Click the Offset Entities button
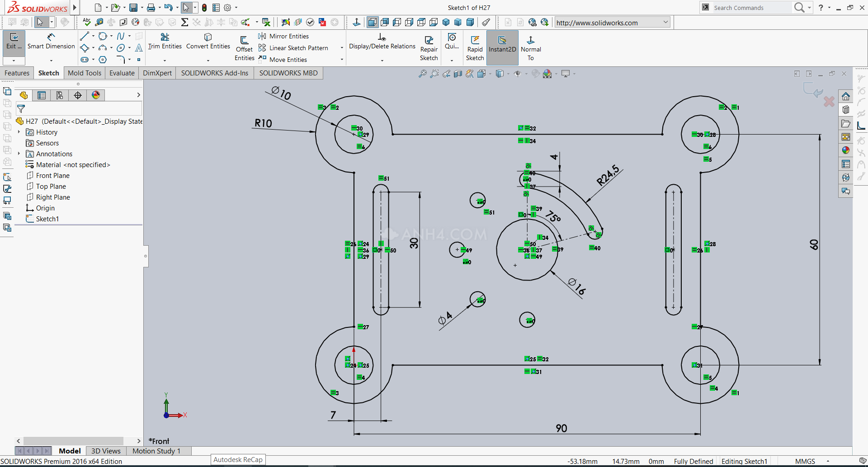The height and width of the screenshot is (467, 868). [244, 48]
